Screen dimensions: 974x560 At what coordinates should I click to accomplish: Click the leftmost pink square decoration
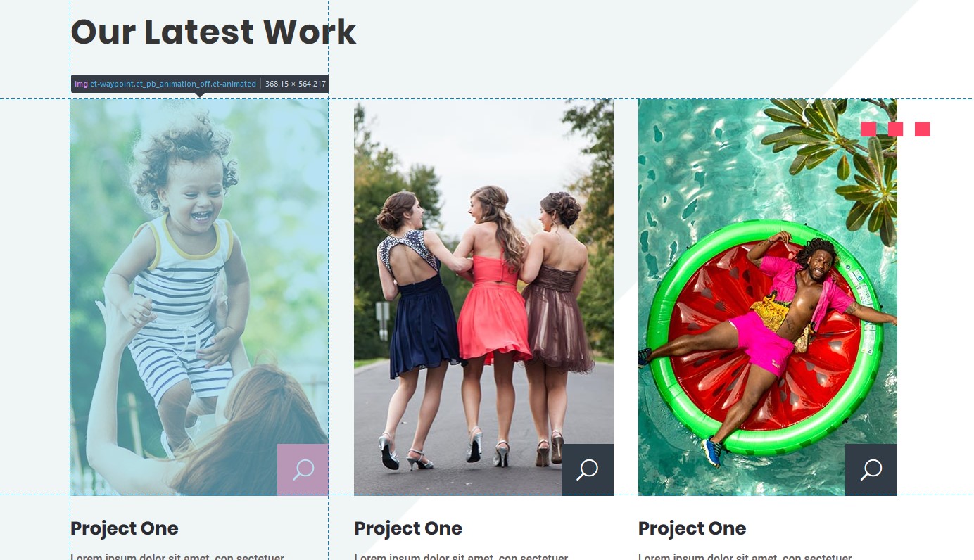[x=868, y=129]
